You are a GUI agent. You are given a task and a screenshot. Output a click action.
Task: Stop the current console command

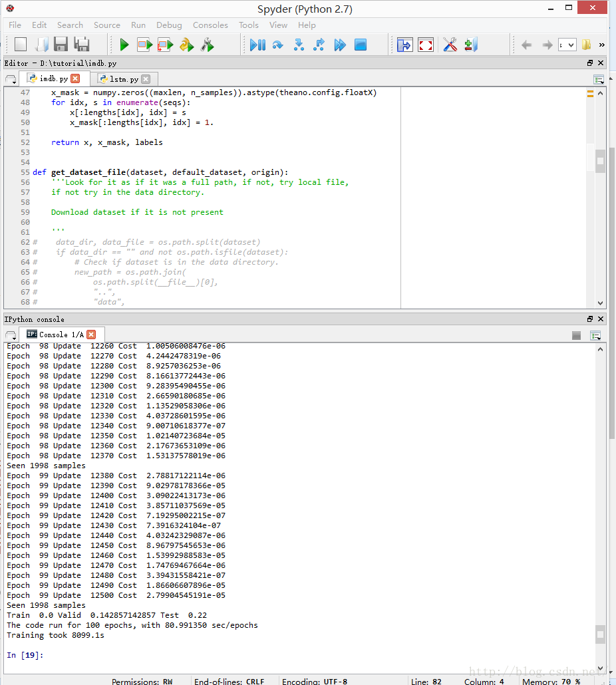click(x=576, y=335)
